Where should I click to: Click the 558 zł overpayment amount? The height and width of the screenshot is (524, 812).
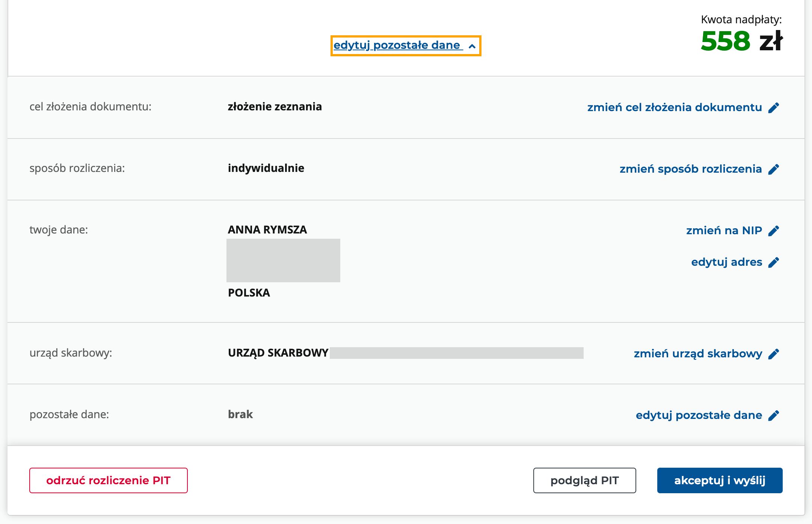(x=741, y=41)
